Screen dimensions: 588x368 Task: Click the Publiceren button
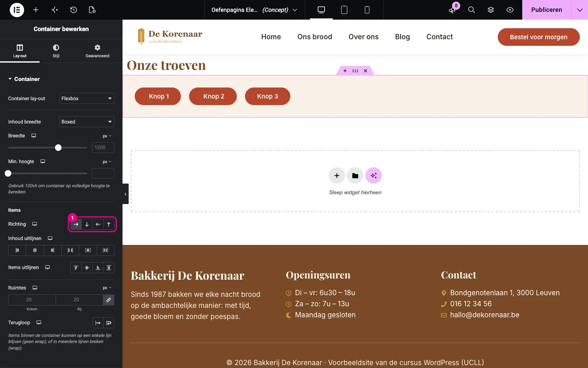[547, 10]
